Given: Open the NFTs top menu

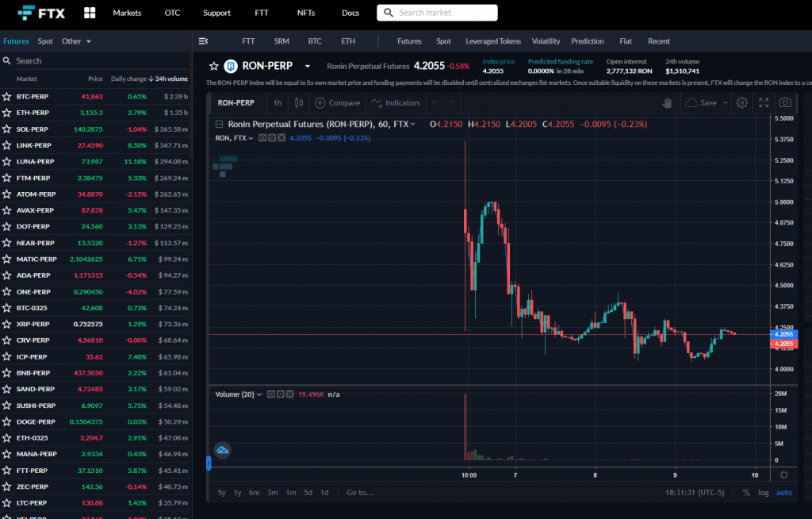Looking at the screenshot, I should (x=306, y=13).
